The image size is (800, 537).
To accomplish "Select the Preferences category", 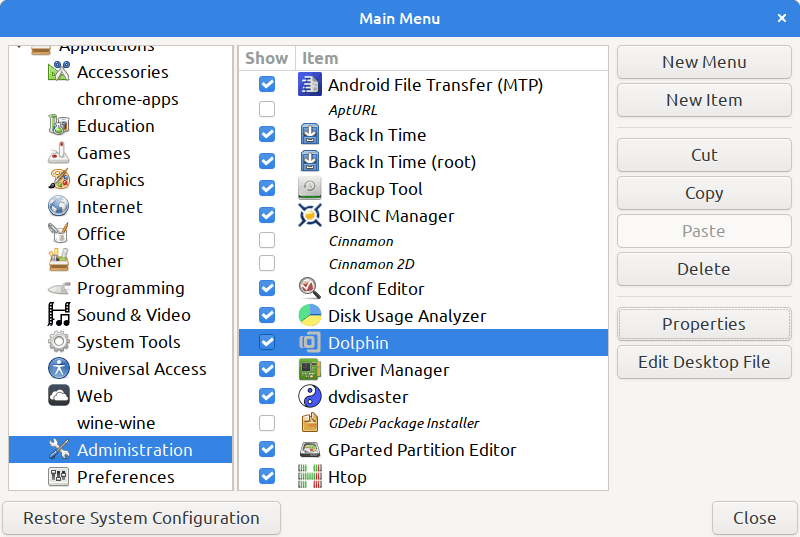I will point(120,477).
